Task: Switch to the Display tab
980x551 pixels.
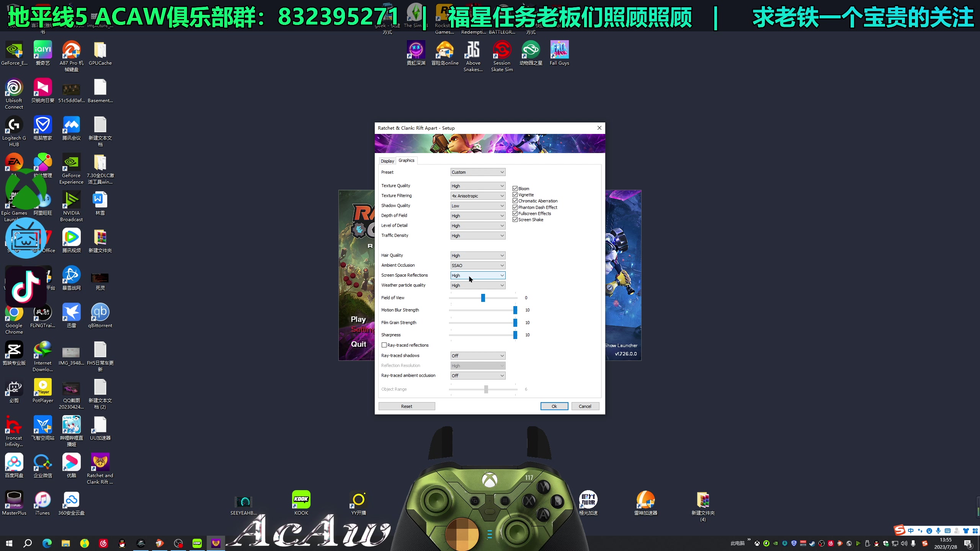Action: click(387, 161)
